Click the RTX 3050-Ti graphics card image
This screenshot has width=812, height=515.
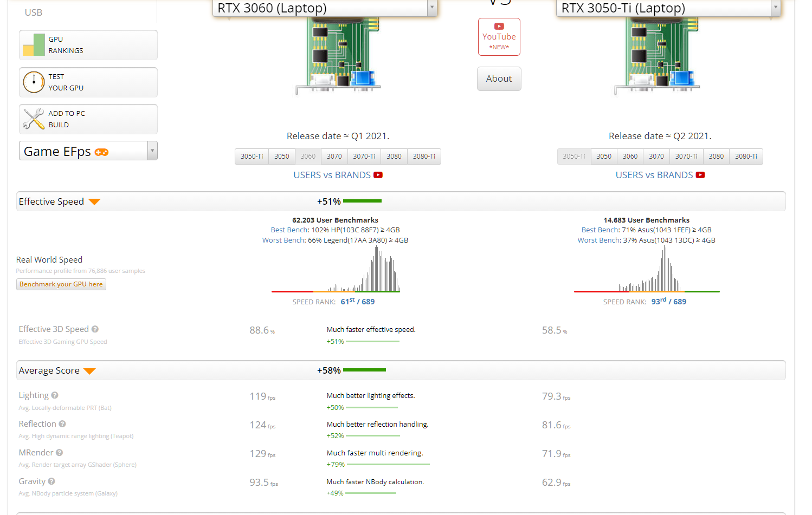656,56
